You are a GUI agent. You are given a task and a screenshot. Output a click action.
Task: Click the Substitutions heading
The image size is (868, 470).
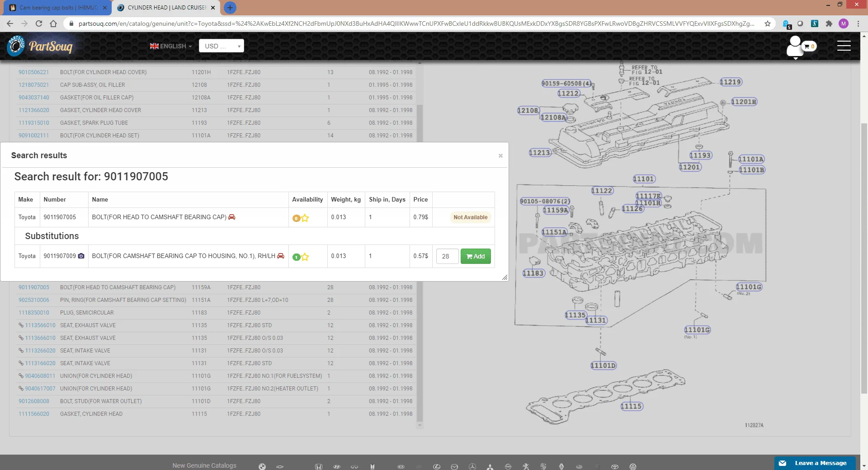52,236
